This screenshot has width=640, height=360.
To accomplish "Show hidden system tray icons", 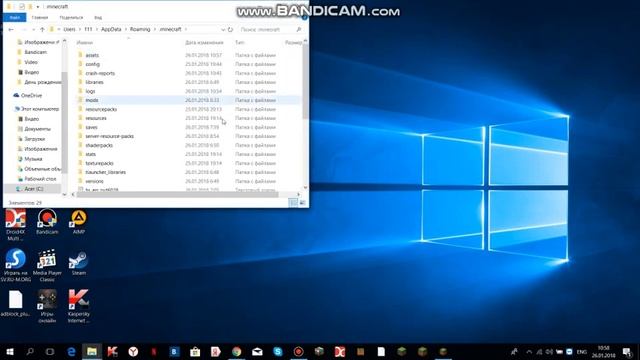I will click(x=529, y=352).
